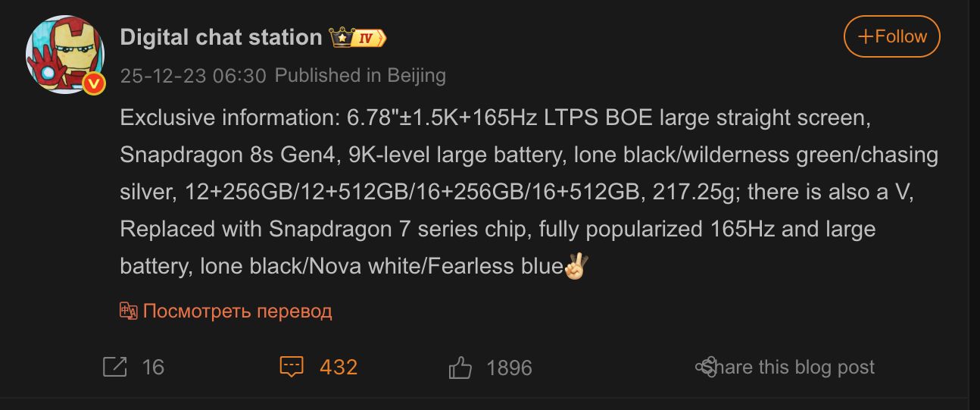Click the victory hand emoji in the post
Screen dimensions: 980x410
576,265
